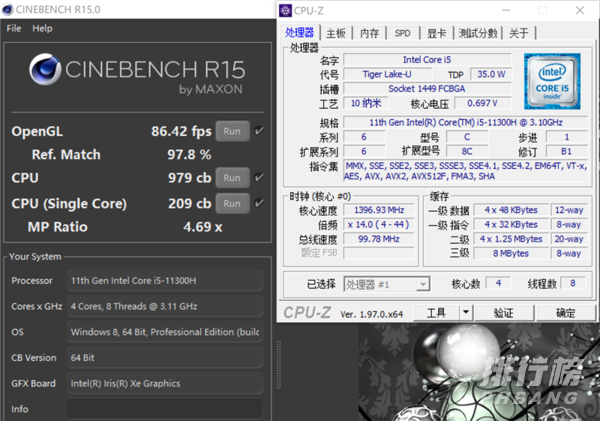The image size is (600, 421).
Task: Run the OpenGL benchmark
Action: coord(232,130)
